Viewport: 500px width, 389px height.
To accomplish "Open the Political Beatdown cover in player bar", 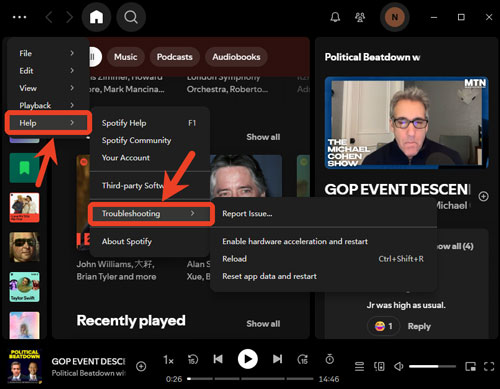I will (24, 365).
